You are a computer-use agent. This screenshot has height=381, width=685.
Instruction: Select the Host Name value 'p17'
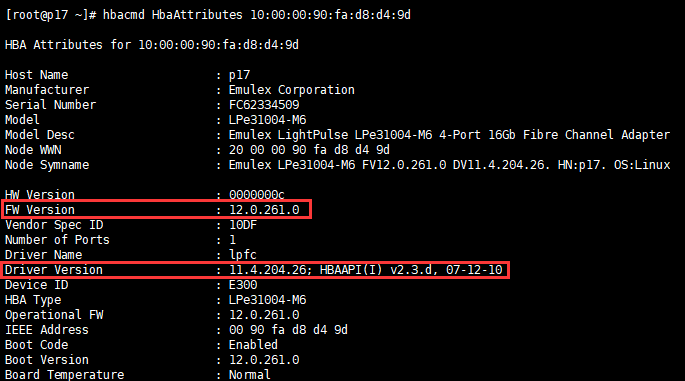239,75
